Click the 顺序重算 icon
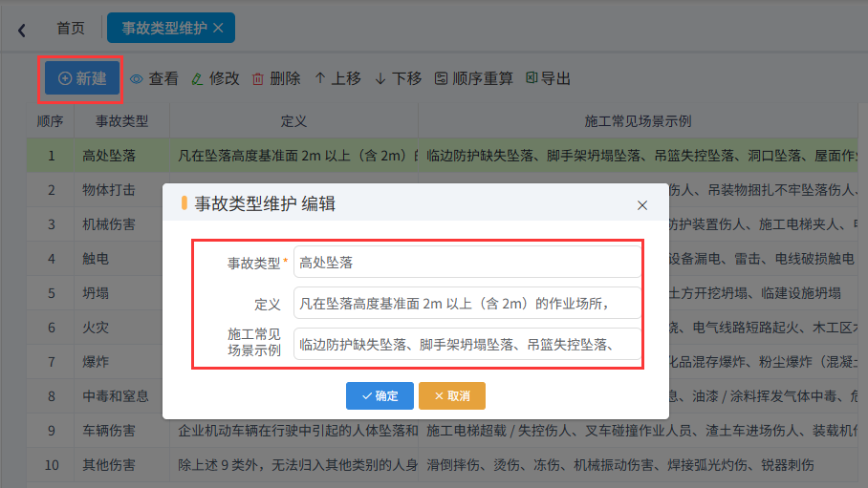868x488 pixels. pos(441,78)
